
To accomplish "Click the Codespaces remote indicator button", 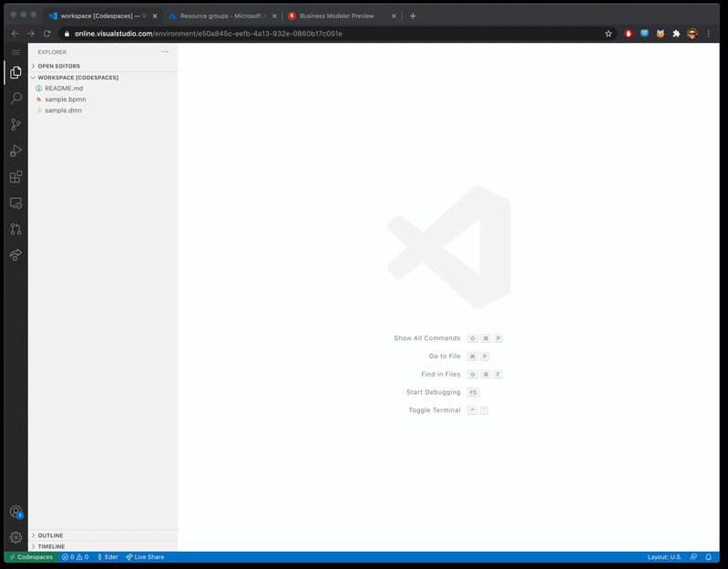I will point(31,557).
